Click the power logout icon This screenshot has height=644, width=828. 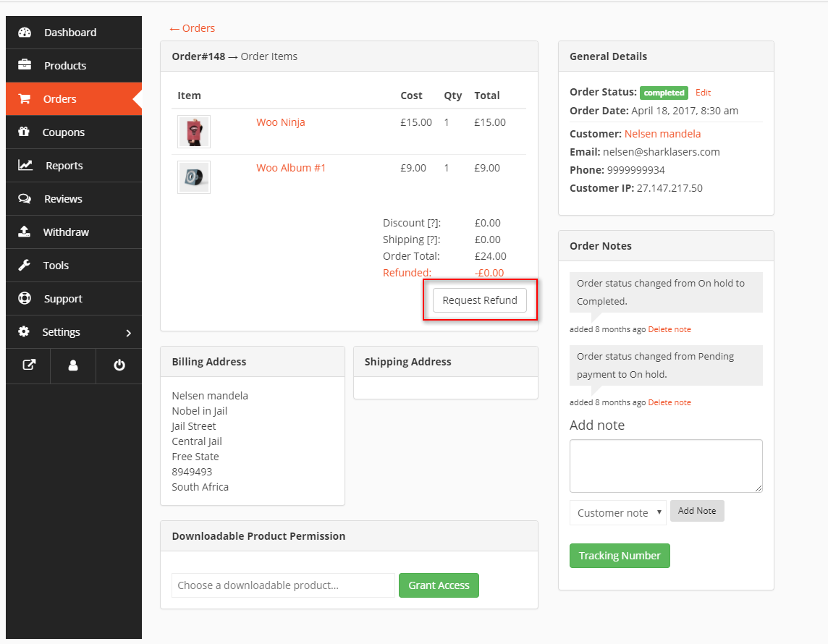pos(119,365)
